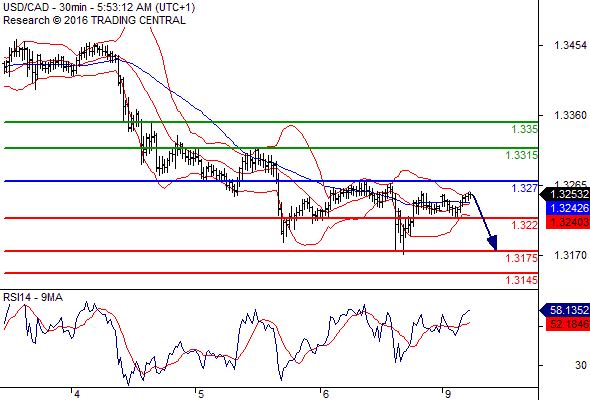Screen dimensions: 590x400
Task: Click the dark blue downward forecast arrow head
Action: tap(493, 243)
